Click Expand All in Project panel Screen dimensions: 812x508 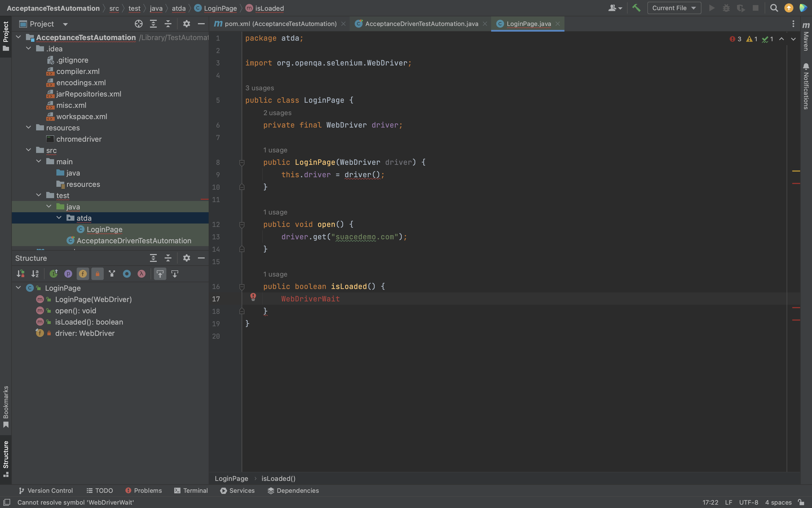pyautogui.click(x=153, y=24)
